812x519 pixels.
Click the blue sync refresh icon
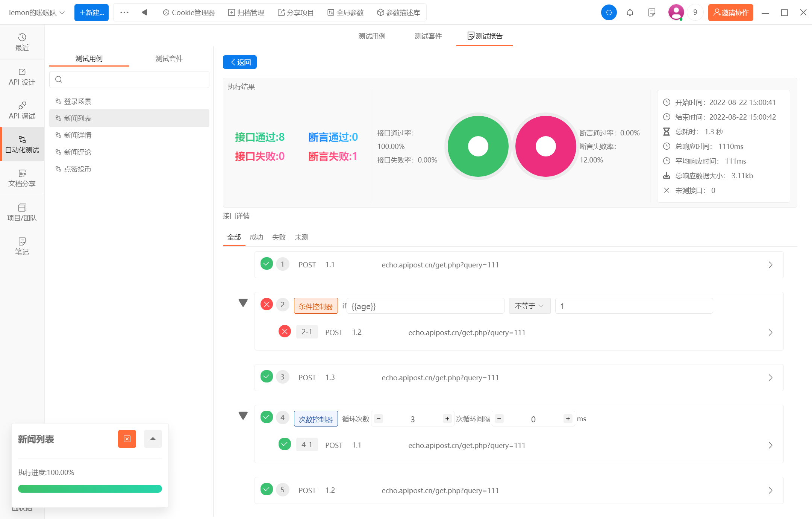(609, 12)
